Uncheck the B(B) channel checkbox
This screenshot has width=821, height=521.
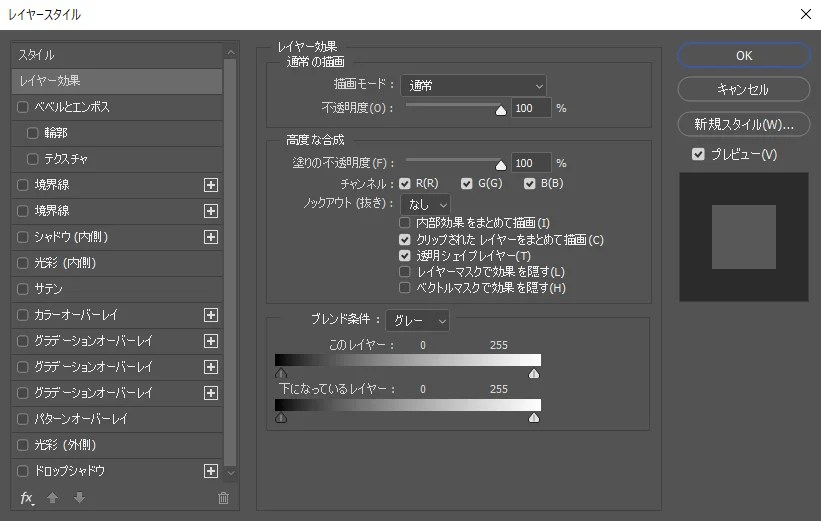[x=530, y=183]
